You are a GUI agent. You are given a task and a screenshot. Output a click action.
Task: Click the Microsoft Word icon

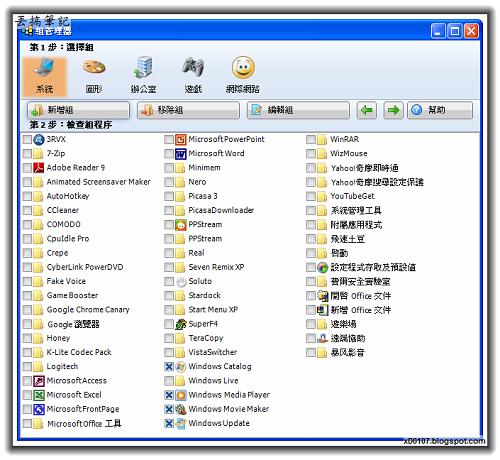[181, 154]
